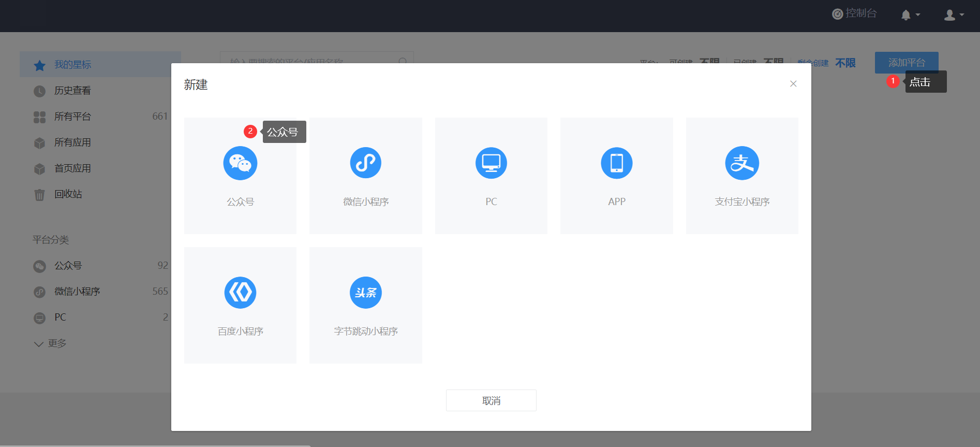Filter by 微信小程序 category in sidebar
This screenshot has height=447, width=980.
point(100,292)
